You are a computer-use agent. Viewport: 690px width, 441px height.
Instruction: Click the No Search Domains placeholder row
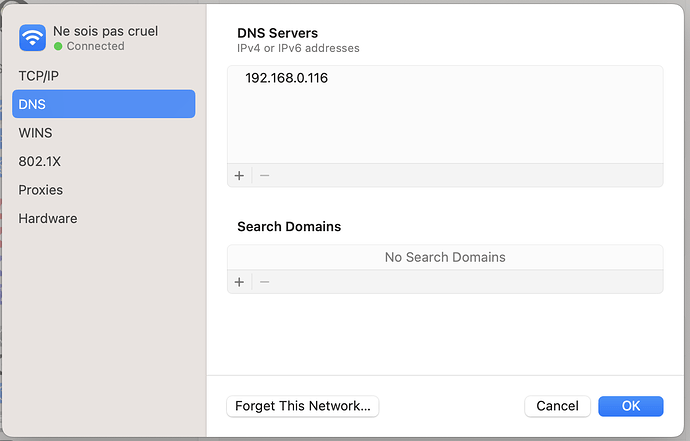coord(445,257)
